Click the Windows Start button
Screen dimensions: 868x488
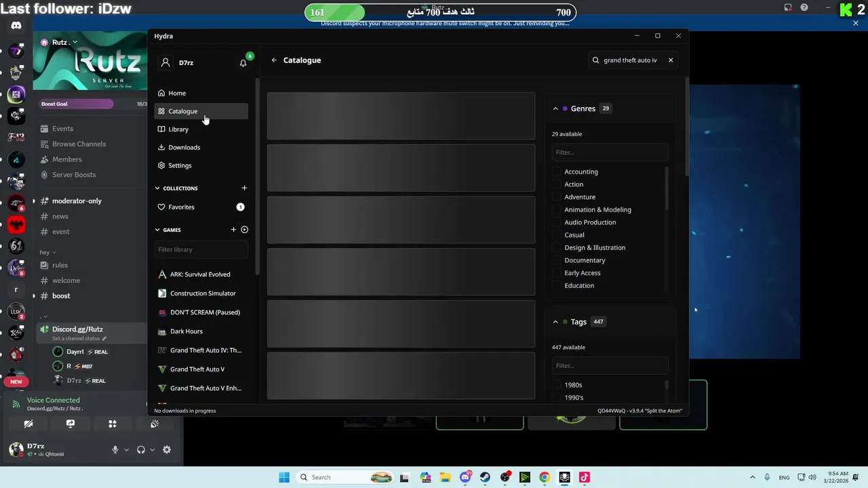click(284, 477)
